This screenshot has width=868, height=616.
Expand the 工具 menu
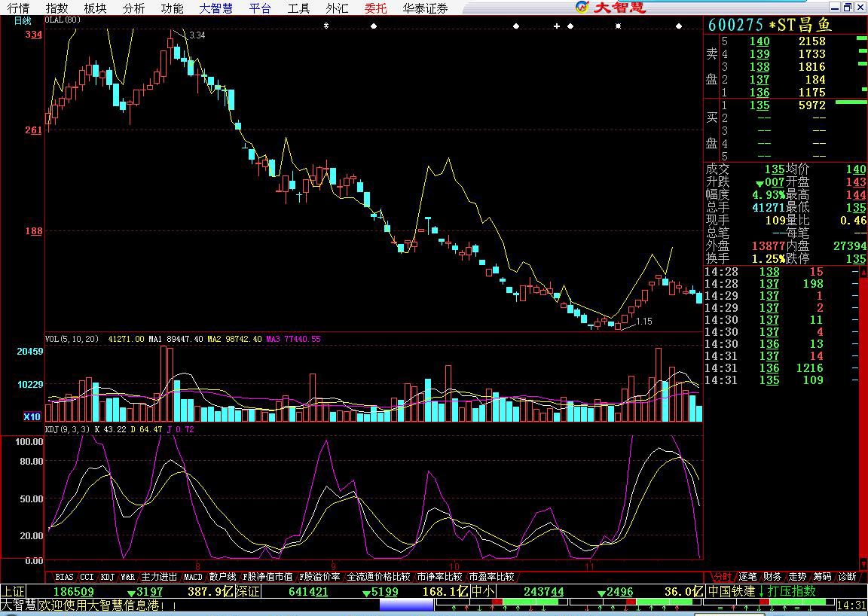[298, 8]
